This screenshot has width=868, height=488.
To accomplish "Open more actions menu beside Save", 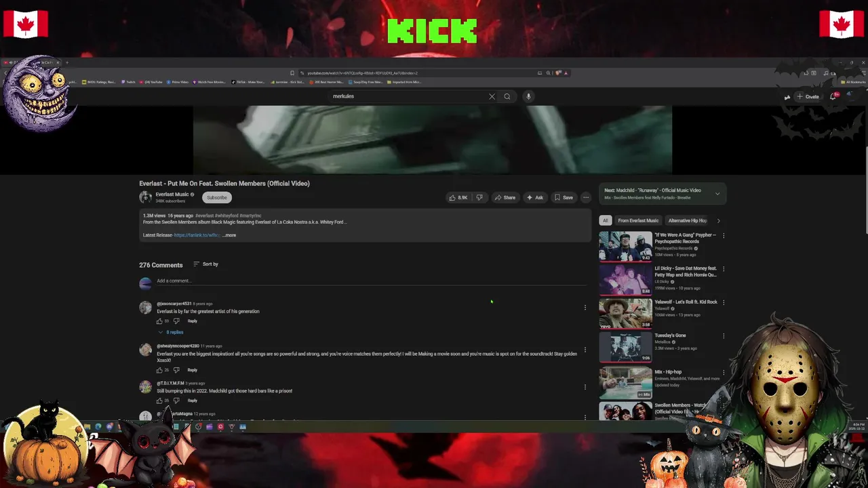I will coord(586,197).
